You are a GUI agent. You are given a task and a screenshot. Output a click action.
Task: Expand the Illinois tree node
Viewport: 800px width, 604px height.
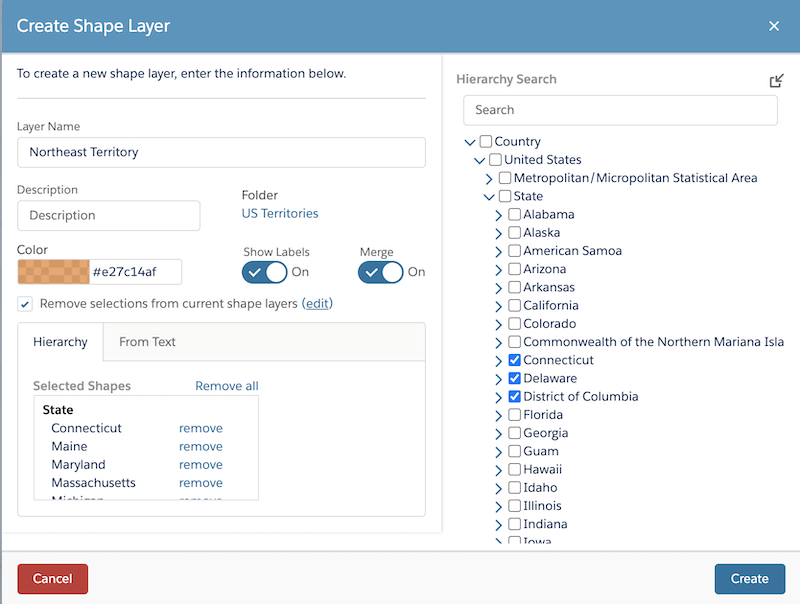[498, 507]
